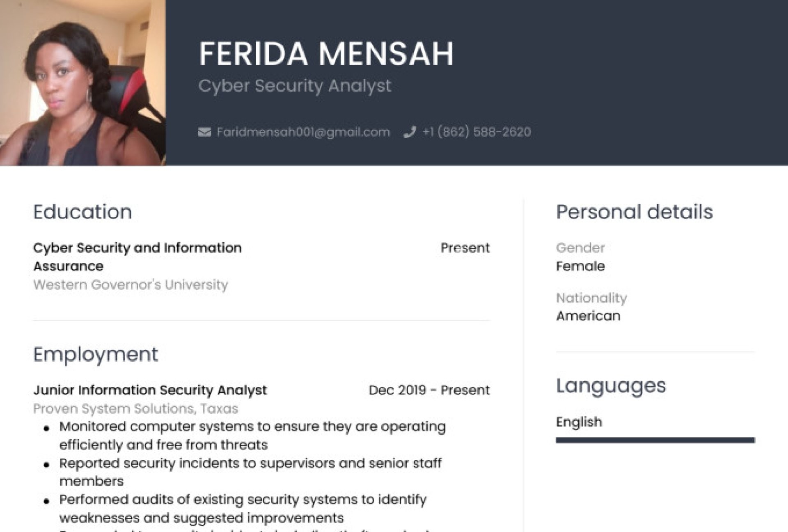Click Proven System Solutions, Taxas text
This screenshot has height=532, width=788.
pos(135,408)
